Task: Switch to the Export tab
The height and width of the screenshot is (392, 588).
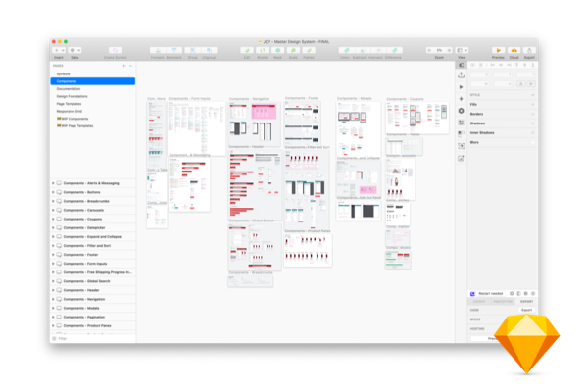Action: pos(526,302)
